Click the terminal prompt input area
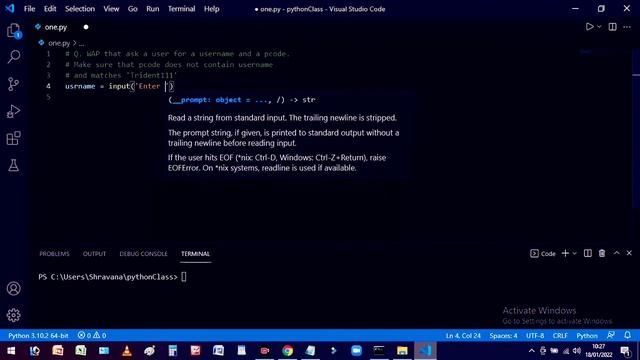Screen dimensions: 640x360 pos(184,277)
